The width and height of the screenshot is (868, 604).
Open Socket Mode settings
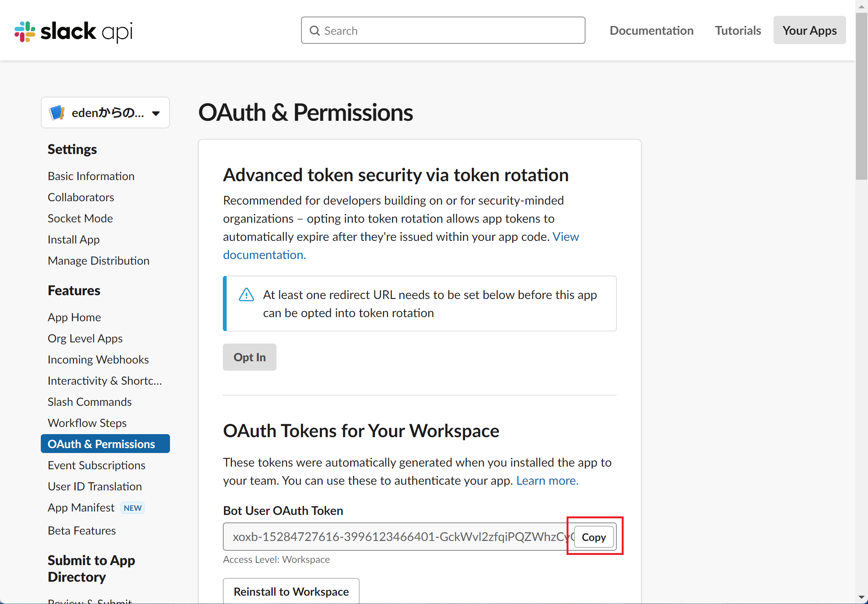[x=80, y=218]
